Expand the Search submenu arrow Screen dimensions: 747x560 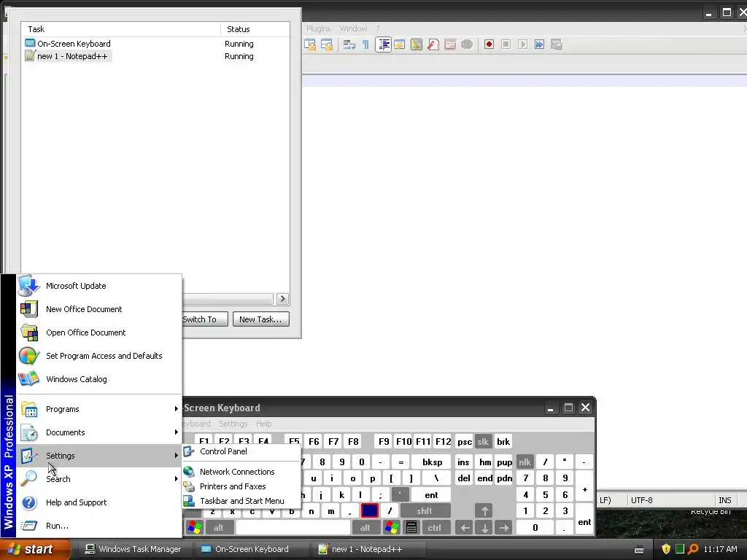[x=176, y=478]
